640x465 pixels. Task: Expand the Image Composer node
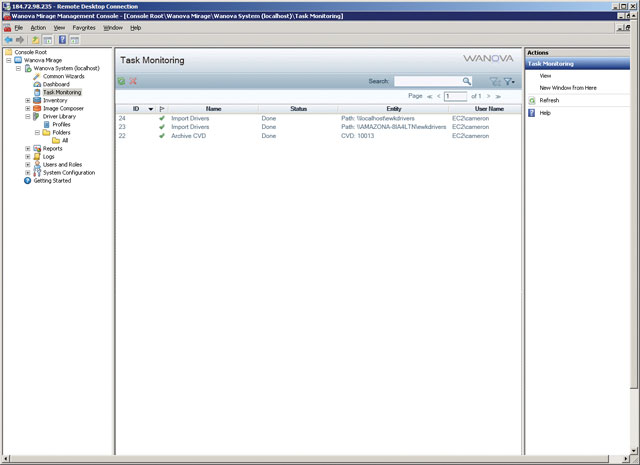point(28,109)
